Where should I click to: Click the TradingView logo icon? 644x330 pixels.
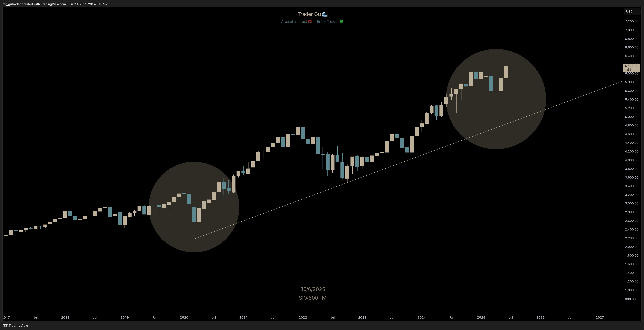(x=5, y=325)
